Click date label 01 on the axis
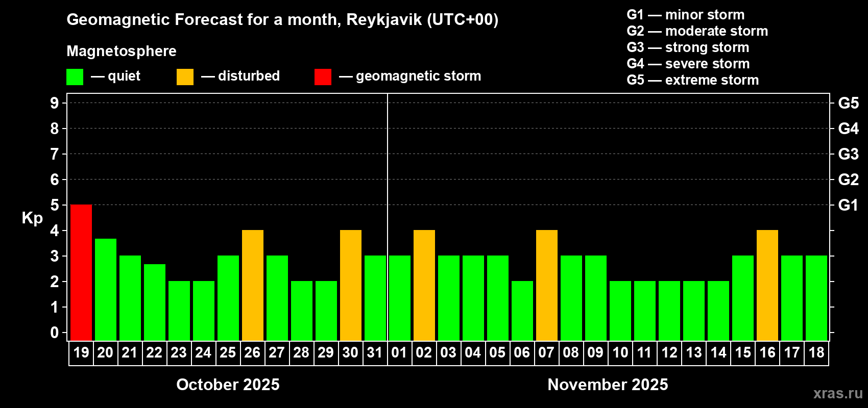This screenshot has width=868, height=408. click(x=399, y=352)
